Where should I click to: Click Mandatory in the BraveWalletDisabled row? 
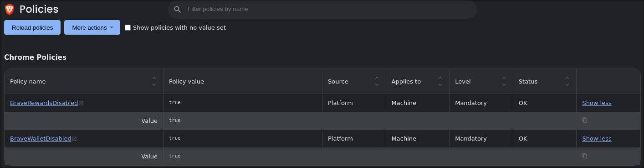pos(471,139)
